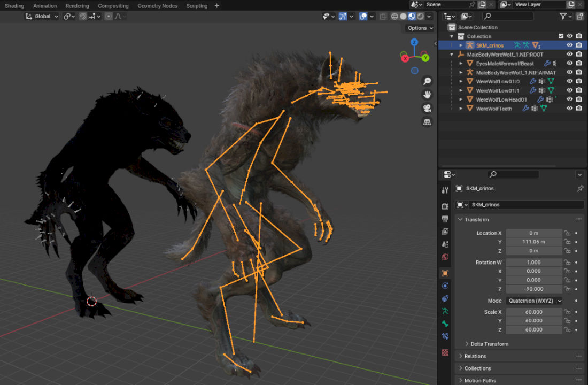Open Global transform orientation dropdown
This screenshot has height=385, width=588.
(x=42, y=16)
